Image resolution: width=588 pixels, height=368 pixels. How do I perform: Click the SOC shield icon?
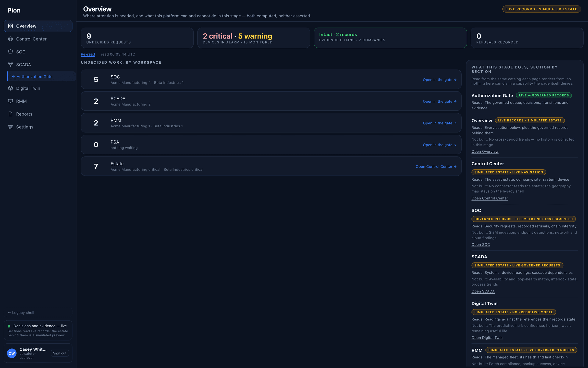click(x=10, y=52)
